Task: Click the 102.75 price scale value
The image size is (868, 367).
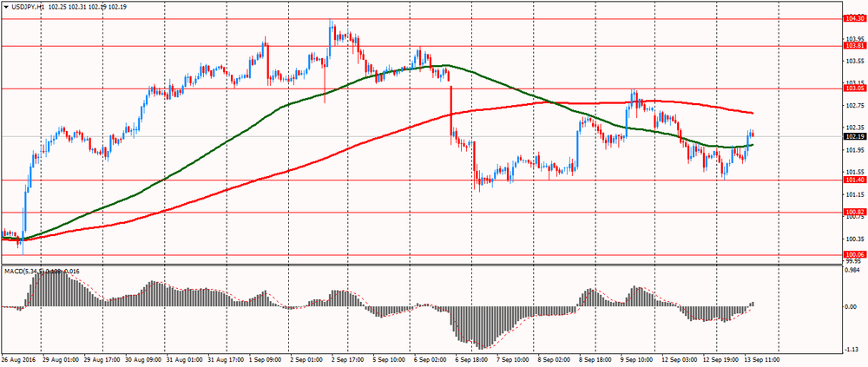Action: pos(854,105)
